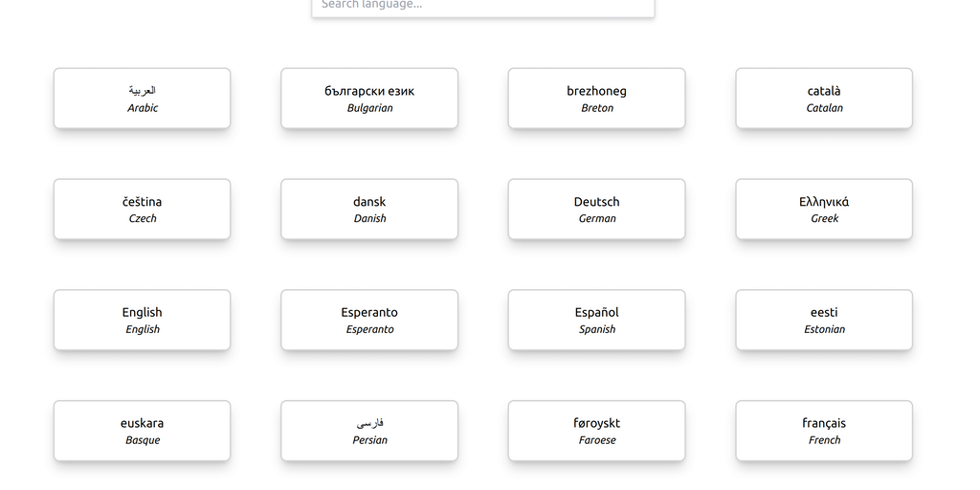Choose čeština (Czech) language card
Image resolution: width=980 pixels, height=490 pixels.
click(142, 209)
